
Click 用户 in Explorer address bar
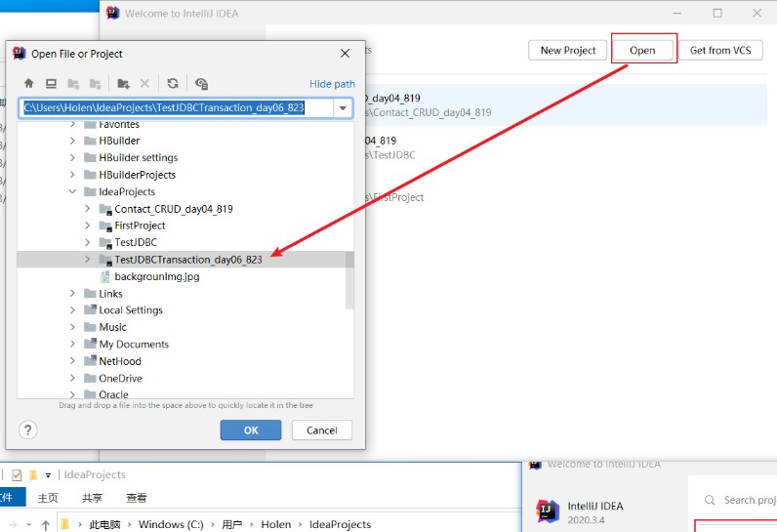click(x=232, y=524)
